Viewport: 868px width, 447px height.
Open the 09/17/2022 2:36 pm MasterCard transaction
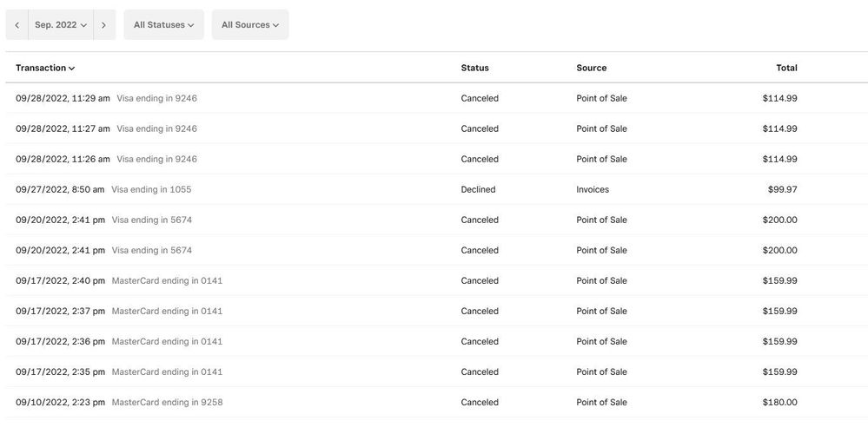60,341
